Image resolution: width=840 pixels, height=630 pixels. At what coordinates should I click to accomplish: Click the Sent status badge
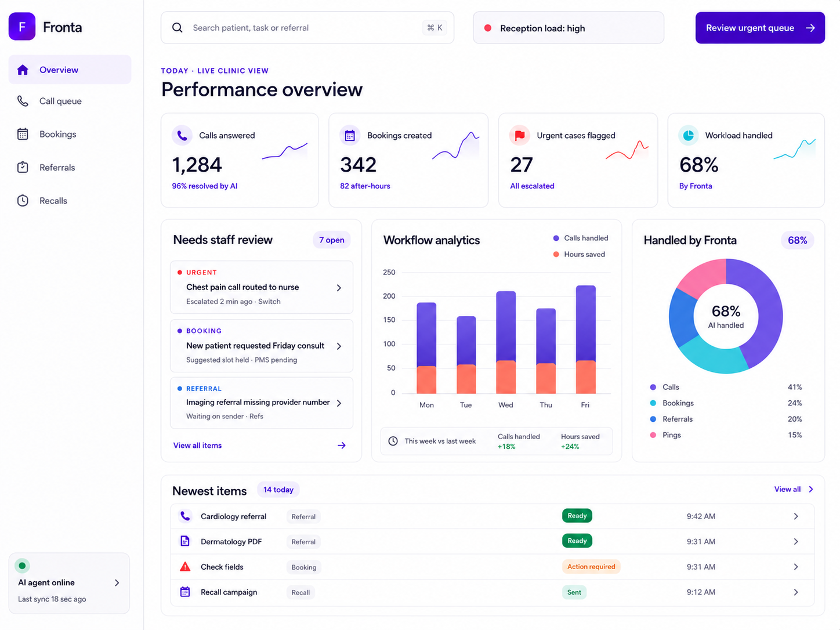pyautogui.click(x=574, y=592)
